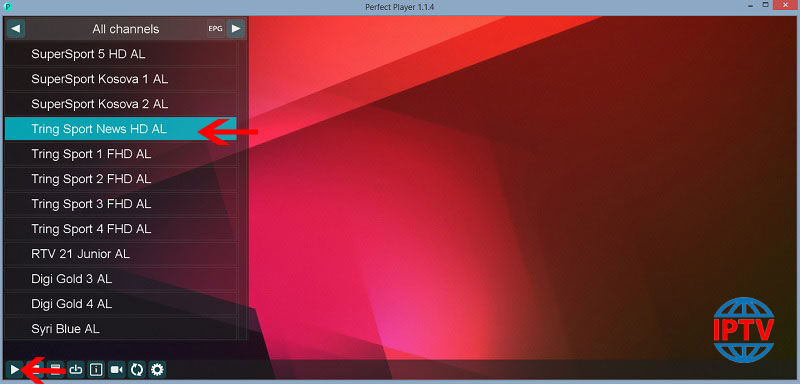The height and width of the screenshot is (384, 800).
Task: Open the settings gear icon
Action: [x=157, y=369]
